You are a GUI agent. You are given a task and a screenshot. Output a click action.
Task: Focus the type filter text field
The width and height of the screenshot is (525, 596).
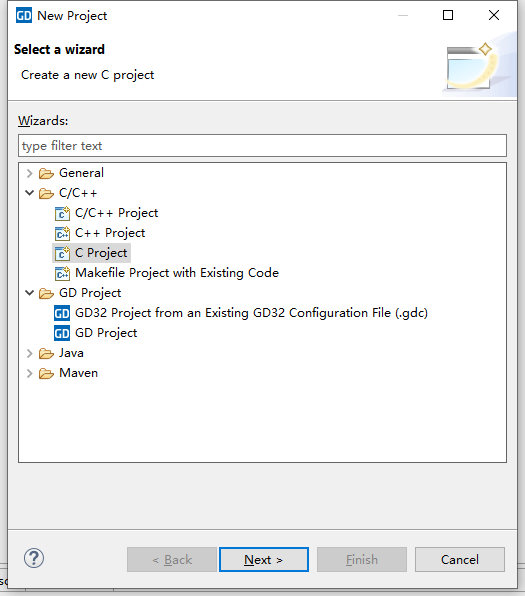[x=262, y=146]
